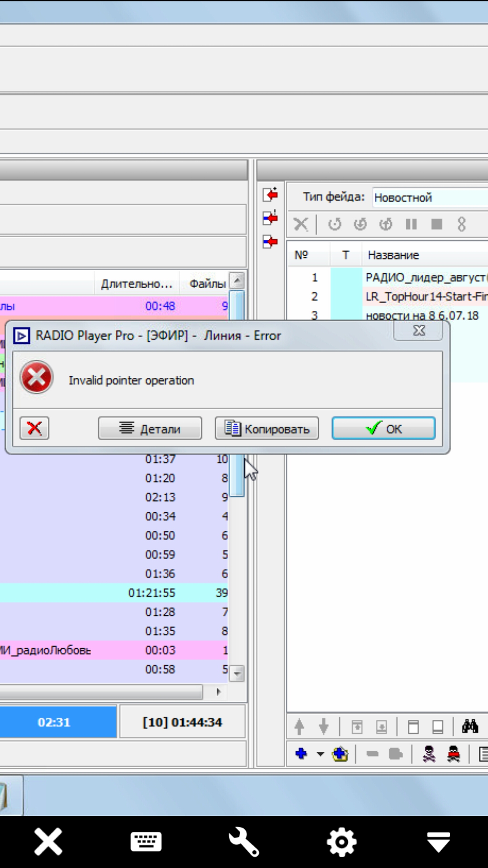Click the № column header

[x=309, y=255]
